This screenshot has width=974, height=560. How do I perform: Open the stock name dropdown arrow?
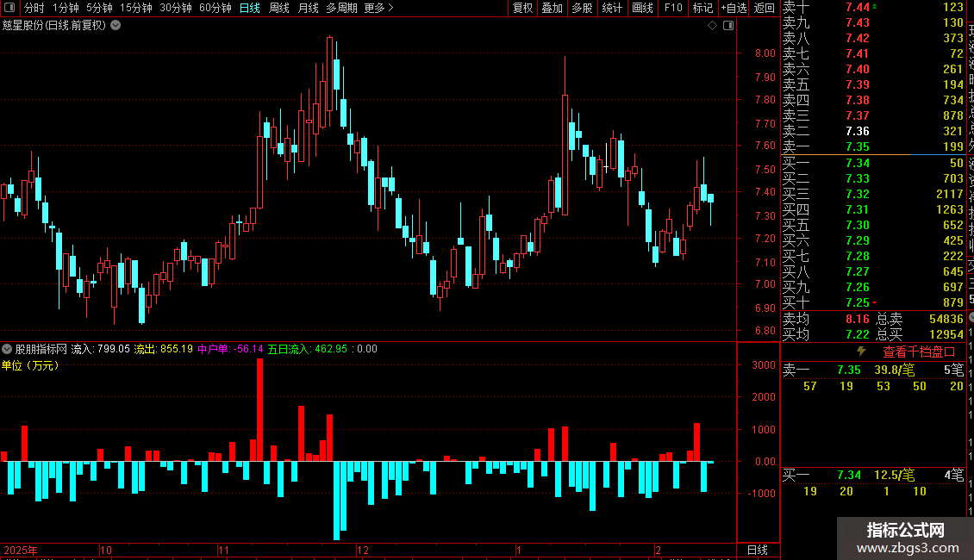(x=116, y=26)
